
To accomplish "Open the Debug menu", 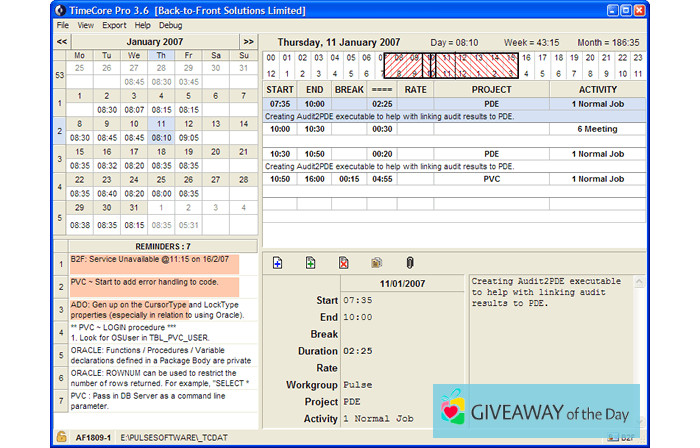I will coord(170,24).
